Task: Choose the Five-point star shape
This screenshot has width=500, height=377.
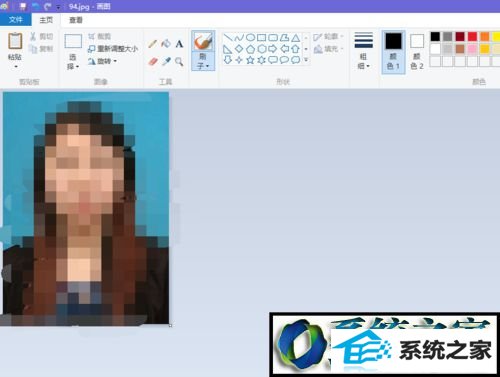Action: 250,60
